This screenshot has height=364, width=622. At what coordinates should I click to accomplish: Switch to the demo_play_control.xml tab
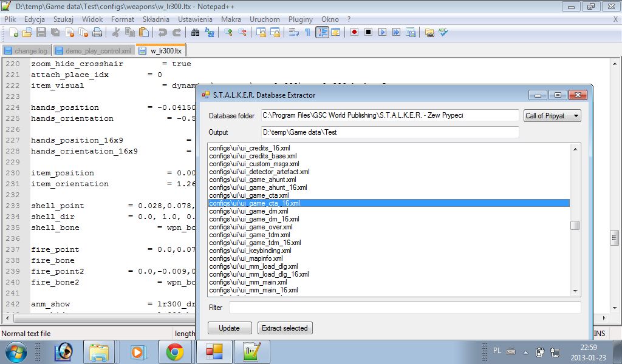94,51
